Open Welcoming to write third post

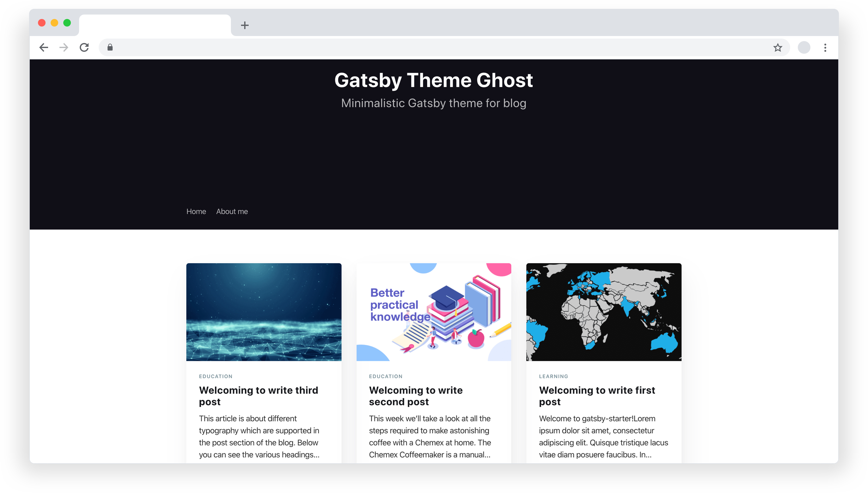tap(258, 396)
